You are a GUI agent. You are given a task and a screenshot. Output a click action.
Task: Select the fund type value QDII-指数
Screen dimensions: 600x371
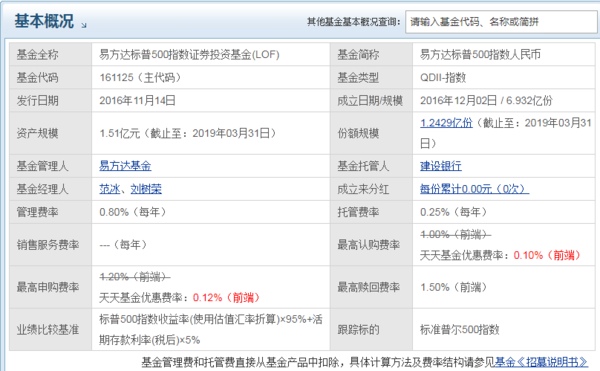(443, 78)
